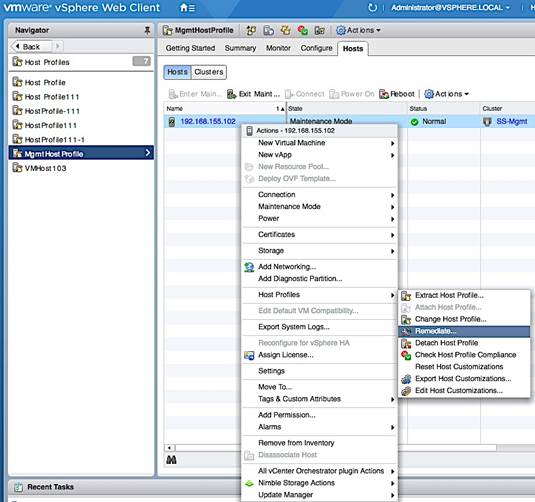Switch to the Monitor tab
The width and height of the screenshot is (535, 502).
pyautogui.click(x=278, y=48)
